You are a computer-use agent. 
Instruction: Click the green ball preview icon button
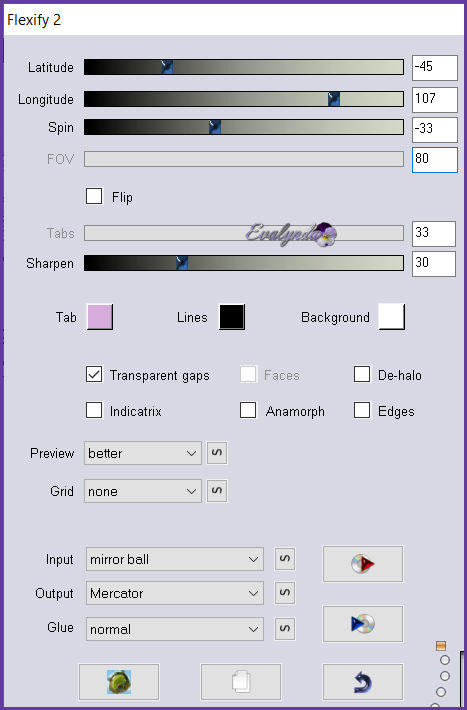click(x=119, y=682)
